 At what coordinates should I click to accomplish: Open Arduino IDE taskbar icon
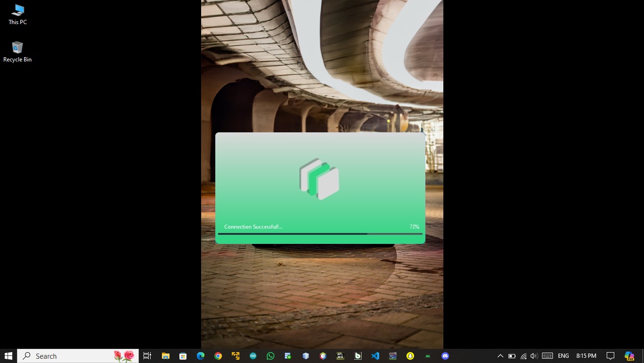click(x=253, y=356)
